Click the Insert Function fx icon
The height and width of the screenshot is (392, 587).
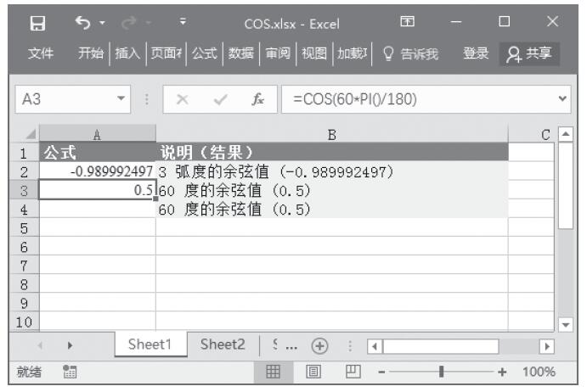[x=256, y=98]
